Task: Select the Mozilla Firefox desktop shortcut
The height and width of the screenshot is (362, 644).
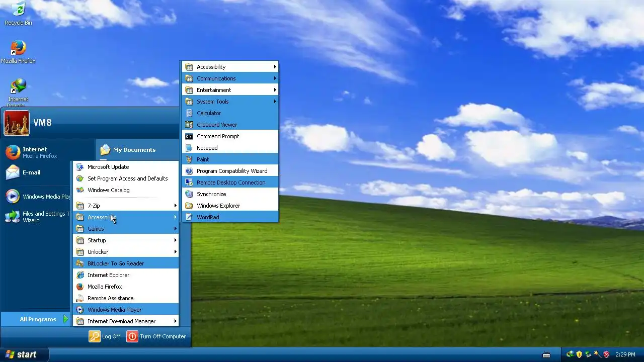Action: pos(18,52)
